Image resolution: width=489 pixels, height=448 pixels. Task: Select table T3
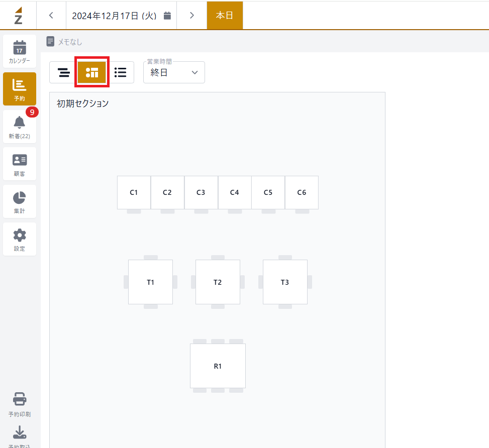(285, 282)
